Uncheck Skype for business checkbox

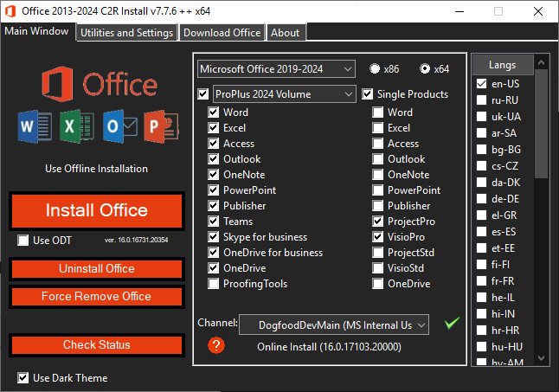click(214, 237)
